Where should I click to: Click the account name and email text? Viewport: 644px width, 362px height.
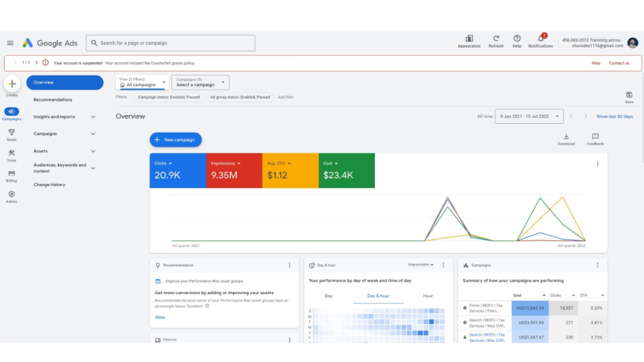[x=592, y=43]
